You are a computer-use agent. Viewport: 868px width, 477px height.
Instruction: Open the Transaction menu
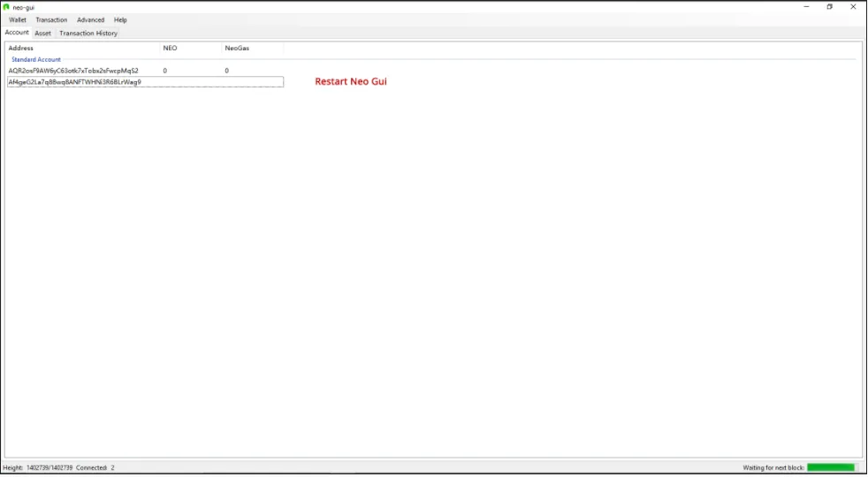(x=51, y=20)
